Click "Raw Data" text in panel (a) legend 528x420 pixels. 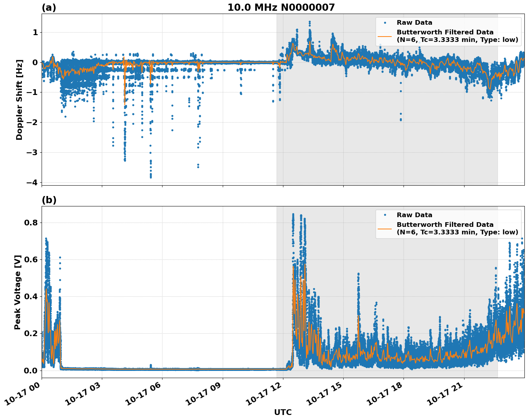(x=414, y=23)
